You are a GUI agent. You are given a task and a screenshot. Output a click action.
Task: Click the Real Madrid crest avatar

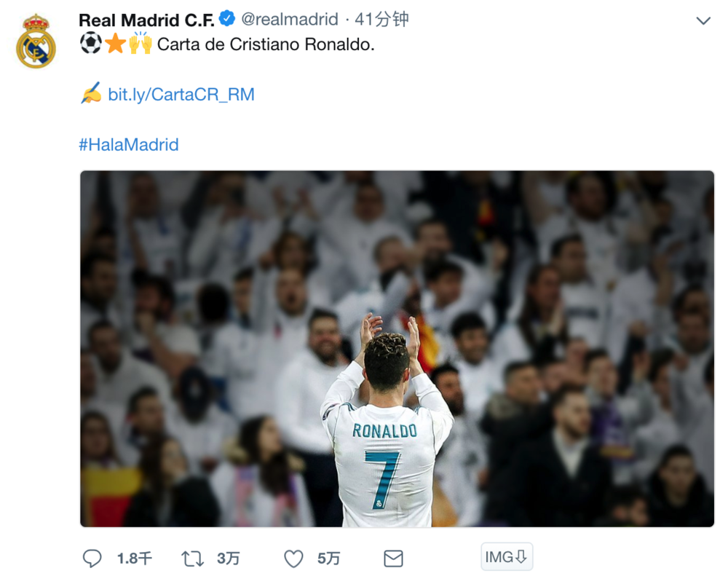coord(36,42)
